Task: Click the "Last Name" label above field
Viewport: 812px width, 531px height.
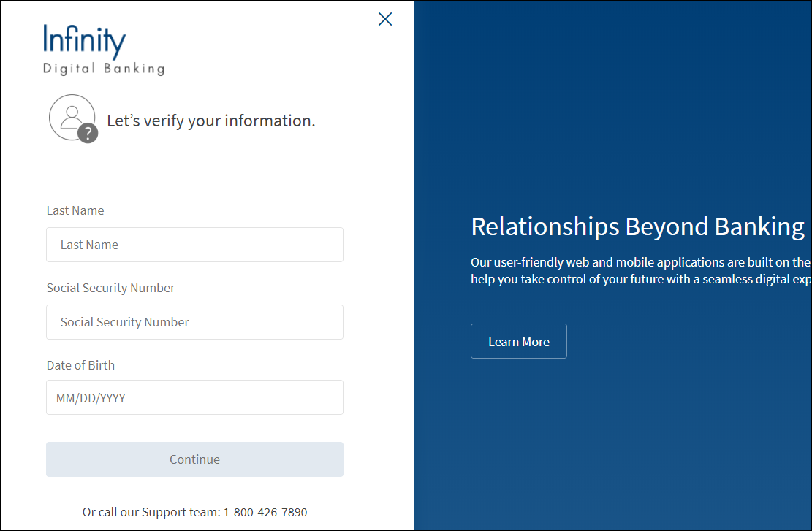Action: [x=75, y=210]
